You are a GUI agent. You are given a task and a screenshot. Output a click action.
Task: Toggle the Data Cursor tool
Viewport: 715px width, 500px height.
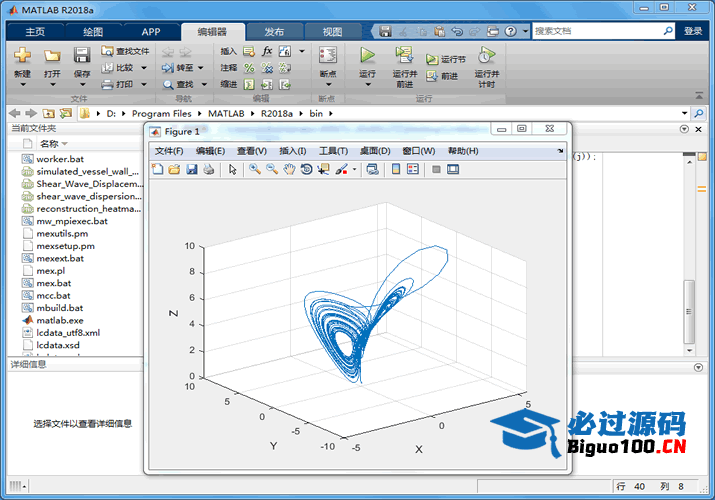pos(323,169)
